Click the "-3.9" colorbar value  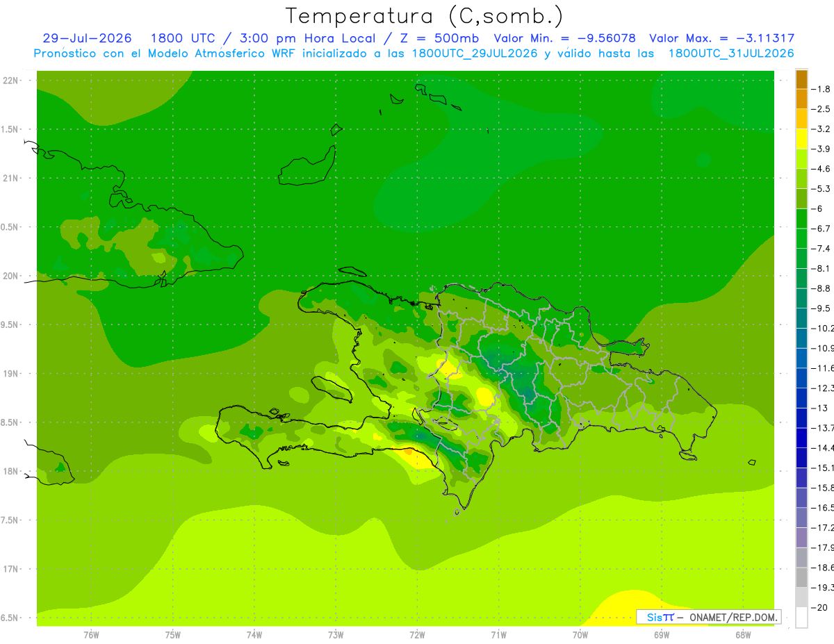click(821, 149)
